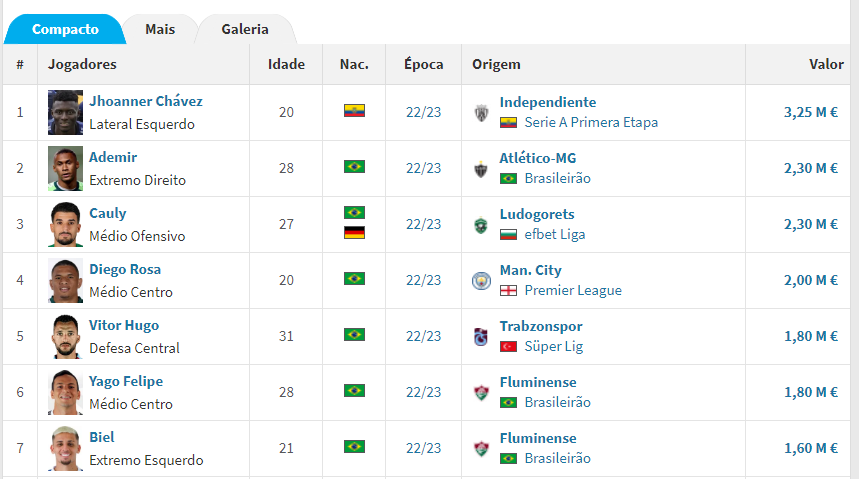Click England flag beside Premier League
The height and width of the screenshot is (479, 859).
tap(508, 290)
